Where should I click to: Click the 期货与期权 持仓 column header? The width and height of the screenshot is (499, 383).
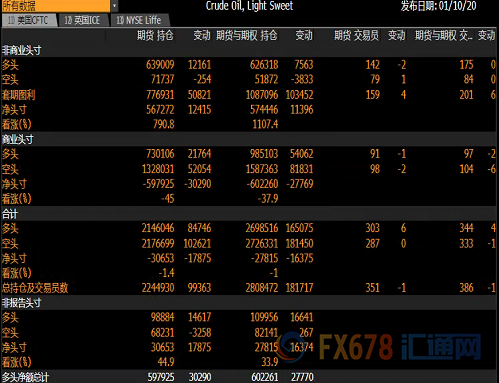[246, 35]
